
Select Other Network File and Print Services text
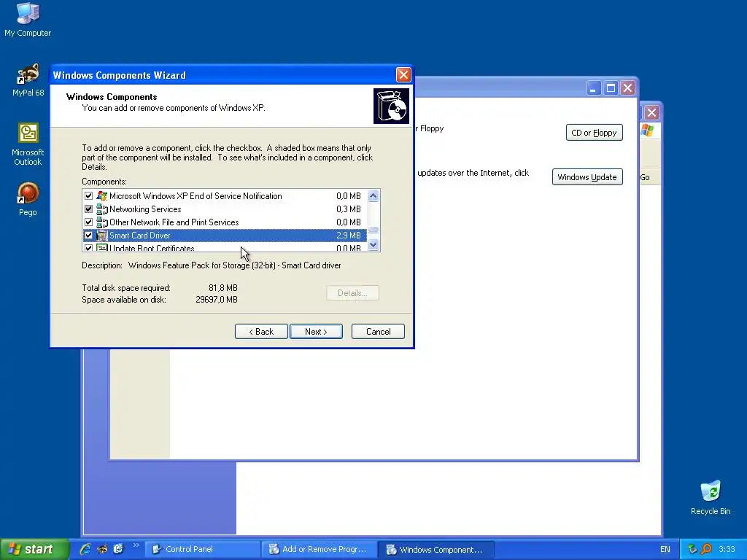[174, 222]
